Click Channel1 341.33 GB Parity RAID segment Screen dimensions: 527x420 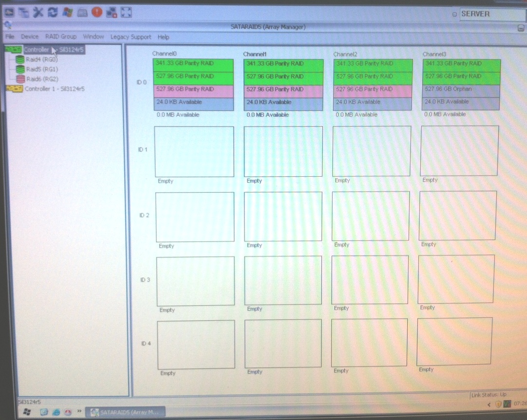tap(283, 66)
